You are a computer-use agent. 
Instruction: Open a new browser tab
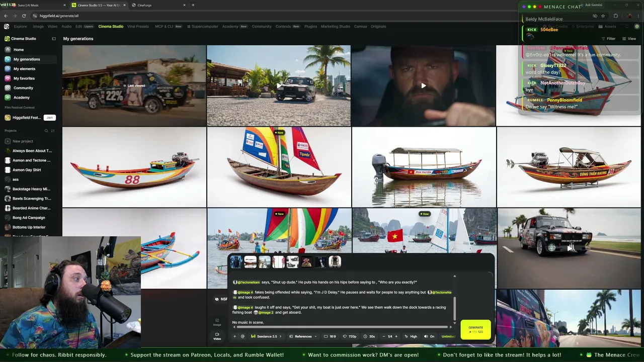[x=193, y=5]
